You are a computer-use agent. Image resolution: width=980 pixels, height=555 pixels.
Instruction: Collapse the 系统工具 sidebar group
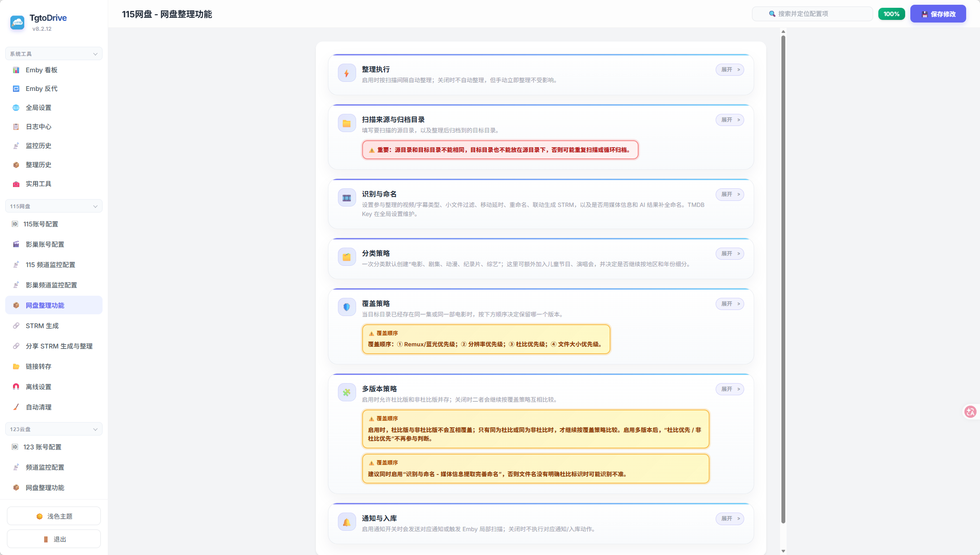tap(54, 54)
